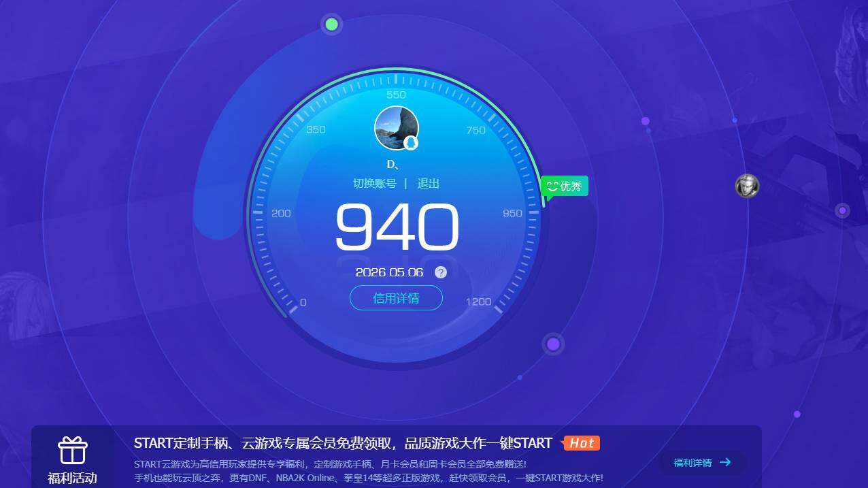This screenshot has height=488, width=868.
Task: Click the START定制手柄 promotion headline
Action: click(343, 443)
